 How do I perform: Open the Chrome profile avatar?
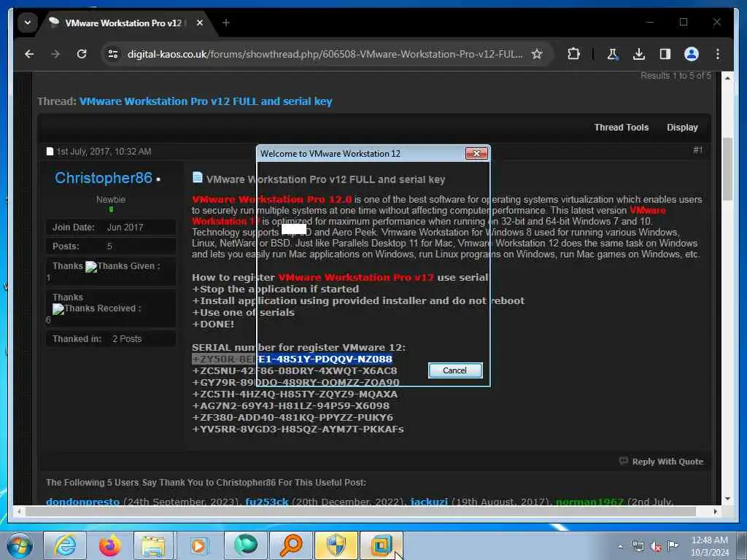tap(692, 54)
